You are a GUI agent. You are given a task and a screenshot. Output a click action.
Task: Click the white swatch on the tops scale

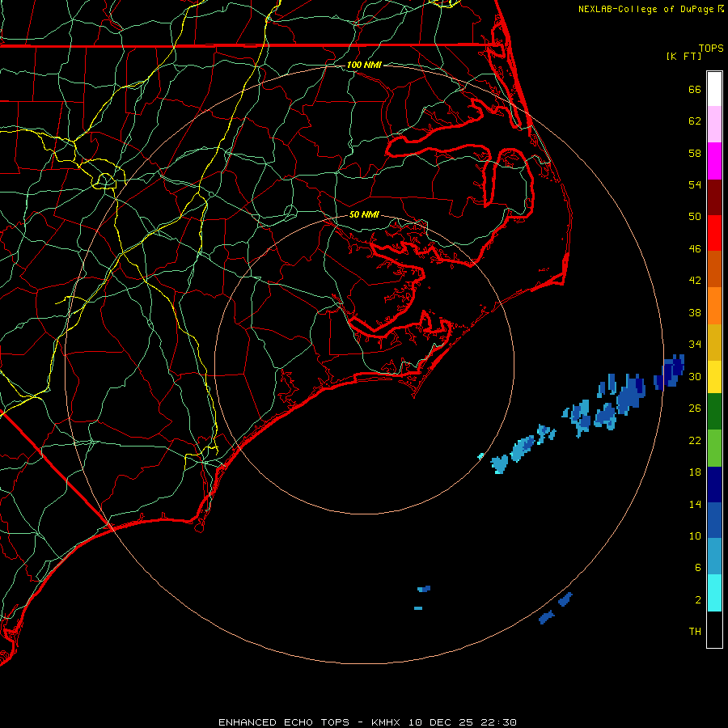tap(714, 89)
